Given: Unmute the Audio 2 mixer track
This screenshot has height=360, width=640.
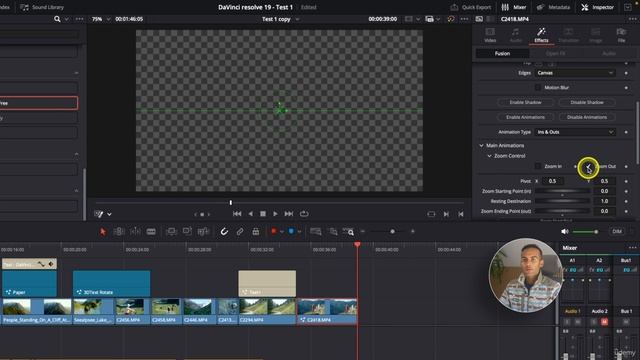Looking at the screenshot, I should [x=604, y=322].
